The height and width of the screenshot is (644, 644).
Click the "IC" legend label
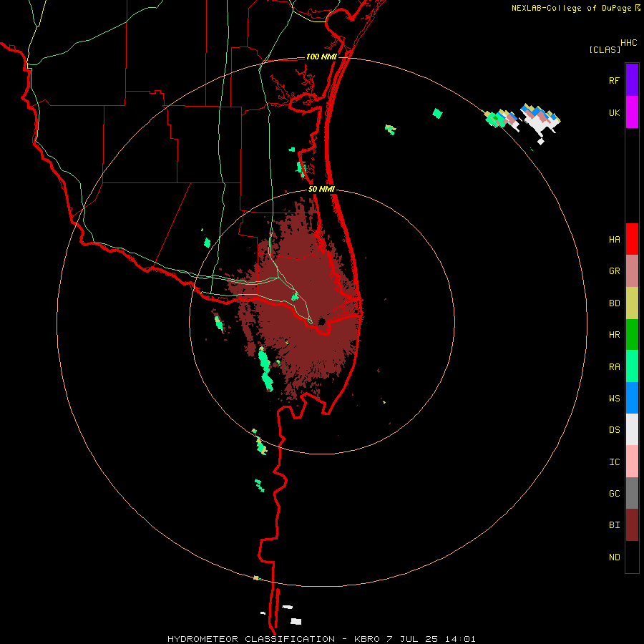(x=614, y=462)
